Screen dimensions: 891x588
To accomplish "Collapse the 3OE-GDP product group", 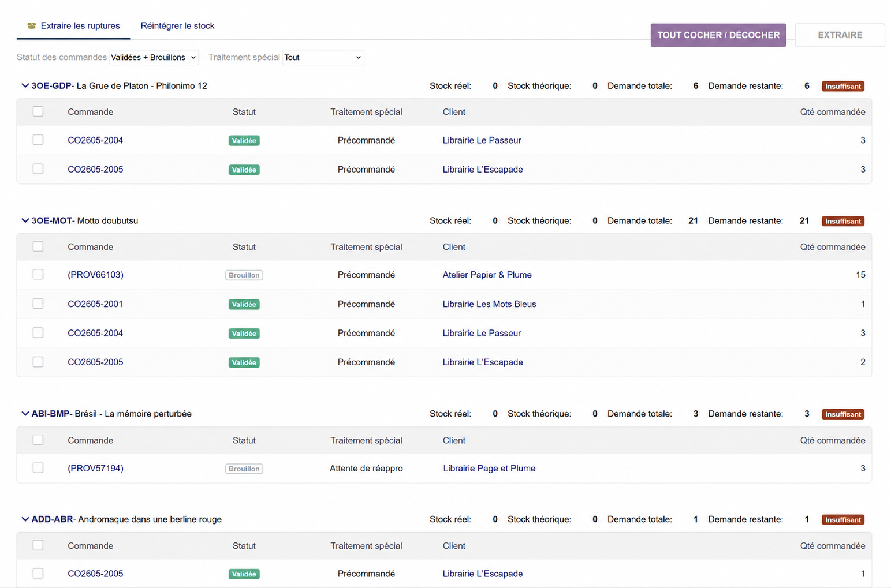I will point(25,86).
